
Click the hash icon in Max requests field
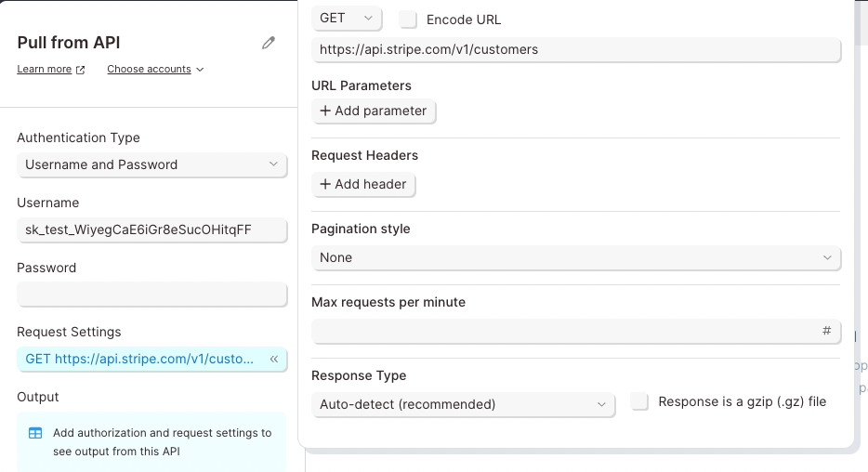tap(826, 331)
